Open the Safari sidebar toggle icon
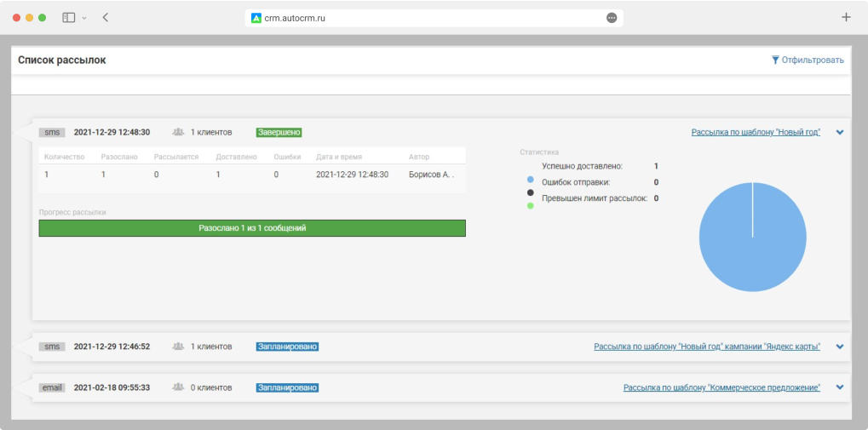 tap(69, 17)
